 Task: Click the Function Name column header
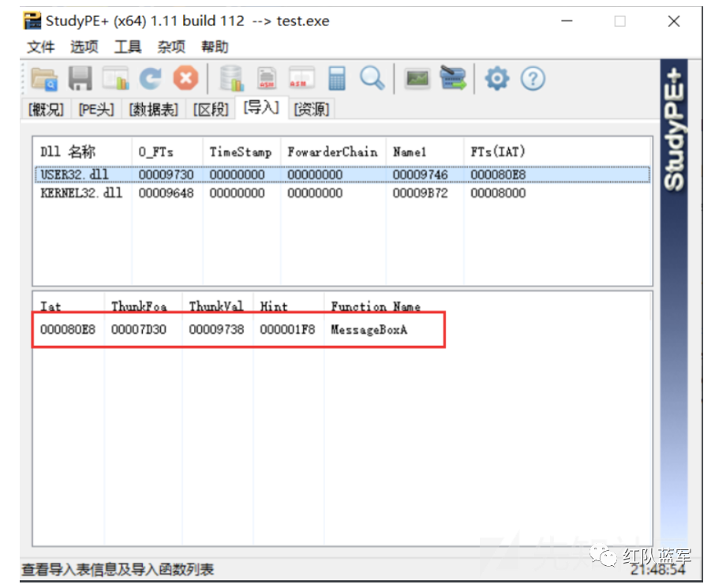click(x=376, y=305)
